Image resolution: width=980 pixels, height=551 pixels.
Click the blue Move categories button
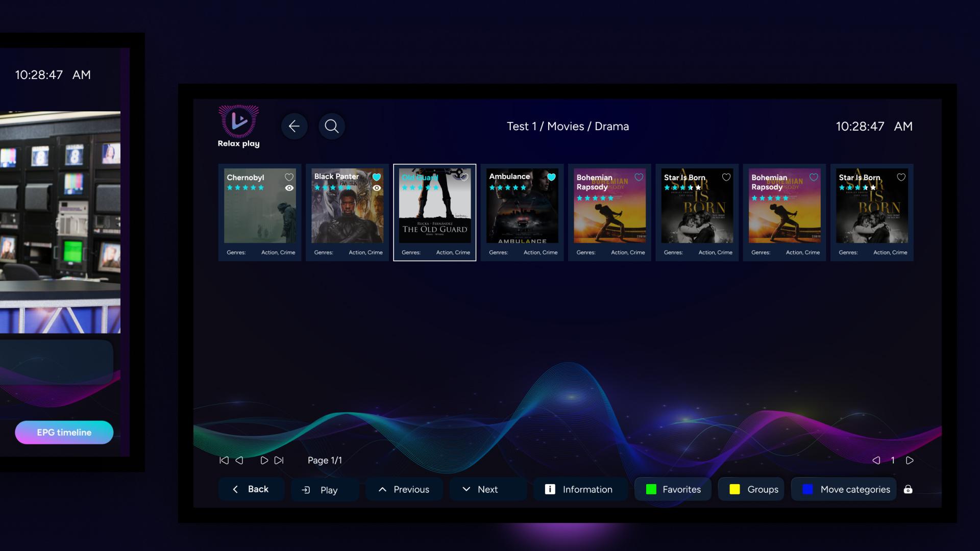[844, 489]
